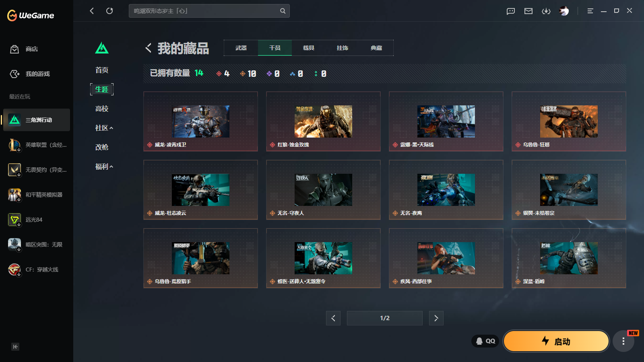The height and width of the screenshot is (362, 644).
Task: Open the 商店 store icon in sidebar
Action: [14, 49]
